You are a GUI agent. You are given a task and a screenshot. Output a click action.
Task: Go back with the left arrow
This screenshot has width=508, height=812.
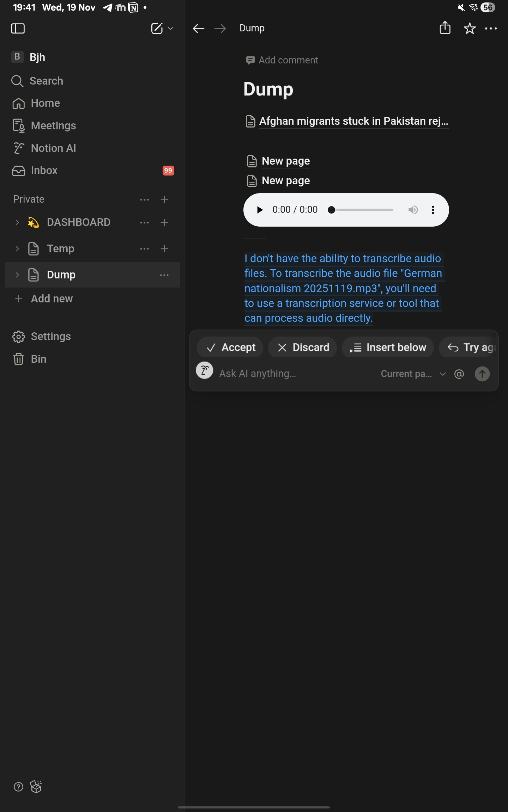[x=199, y=29]
